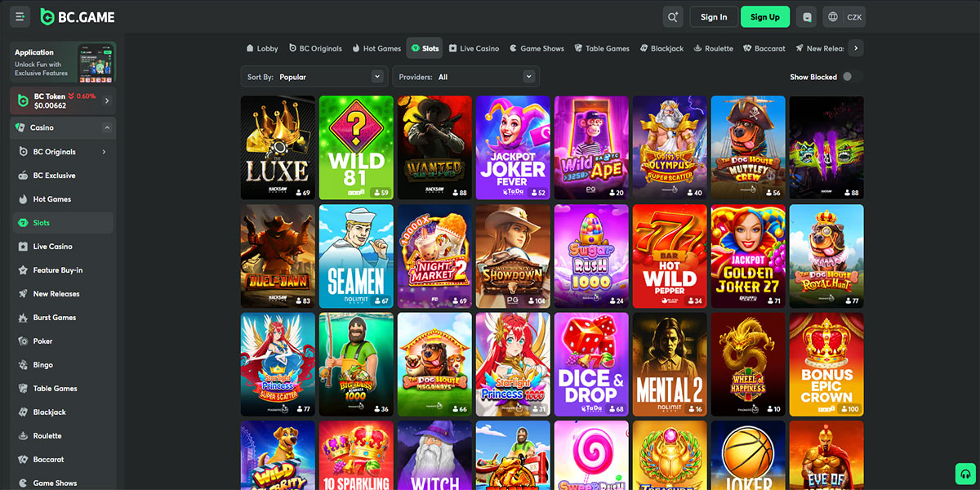Open the hamburger menu
980x490 pixels.
pos(20,16)
